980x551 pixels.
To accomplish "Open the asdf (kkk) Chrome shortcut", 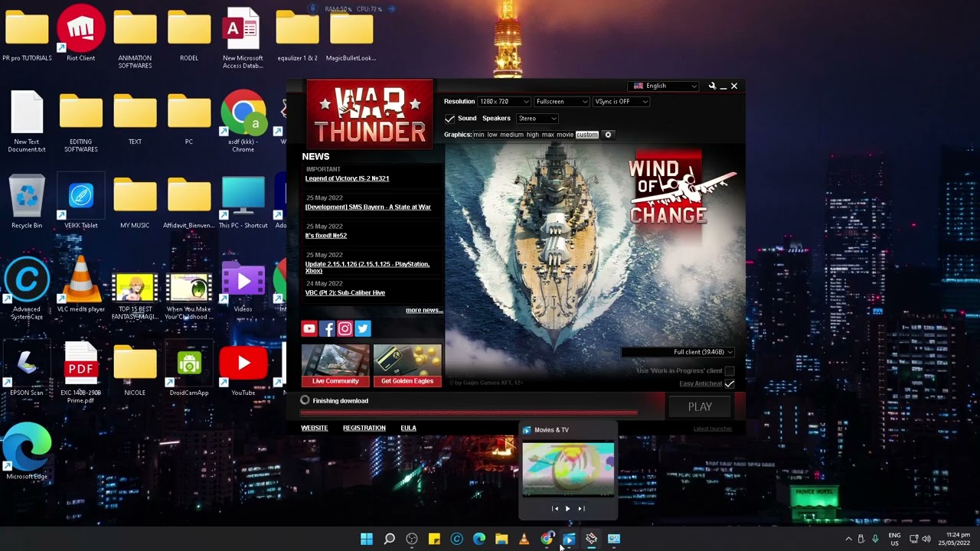I will tap(243, 121).
